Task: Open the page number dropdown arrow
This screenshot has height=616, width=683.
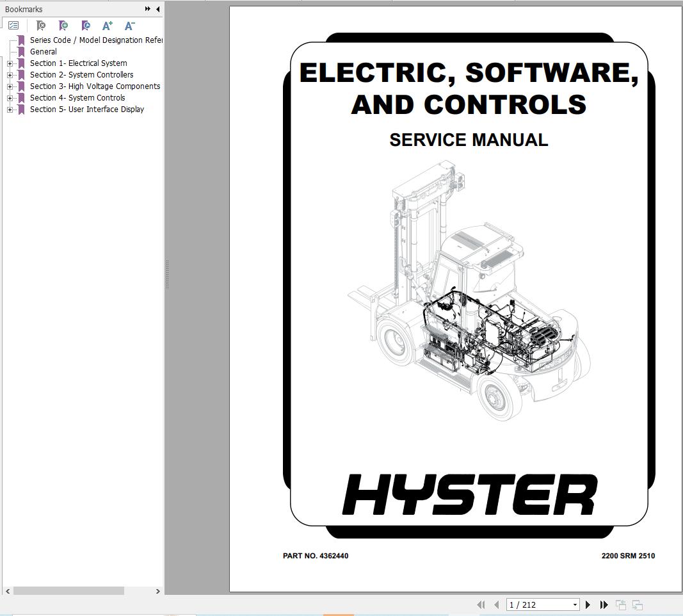Action: click(x=575, y=604)
